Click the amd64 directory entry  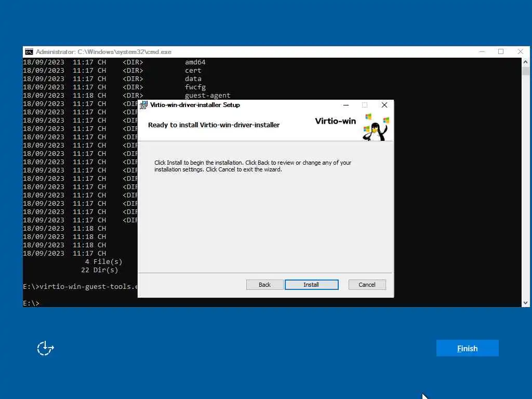(x=195, y=62)
